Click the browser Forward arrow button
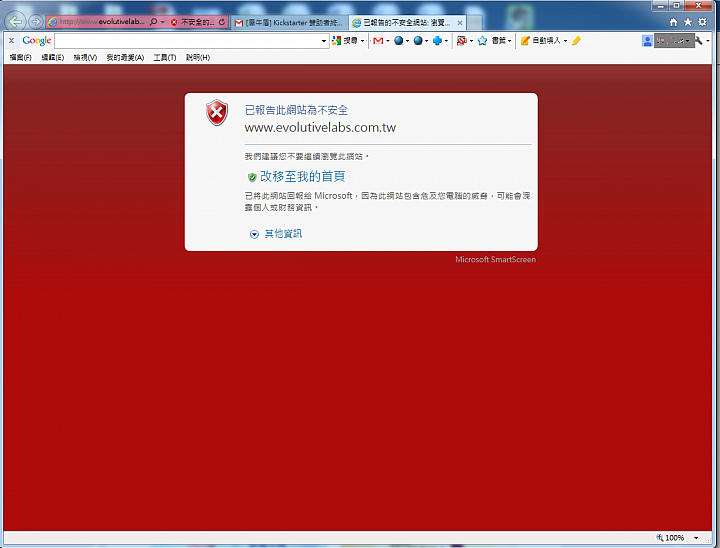The height and width of the screenshot is (548, 720). 36,22
